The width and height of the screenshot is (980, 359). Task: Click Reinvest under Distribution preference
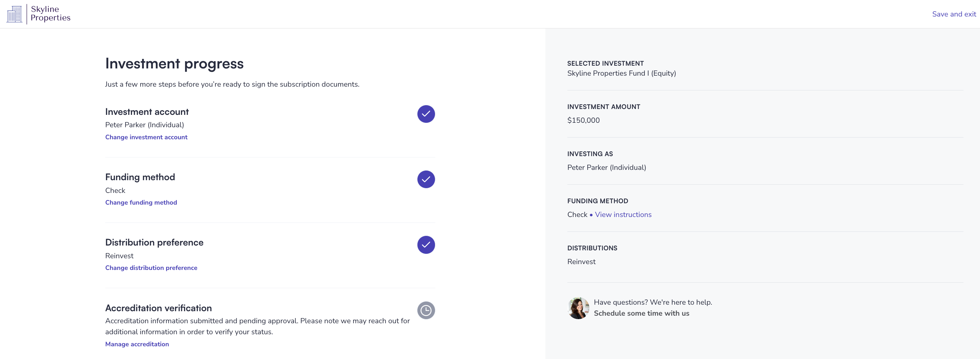point(119,256)
